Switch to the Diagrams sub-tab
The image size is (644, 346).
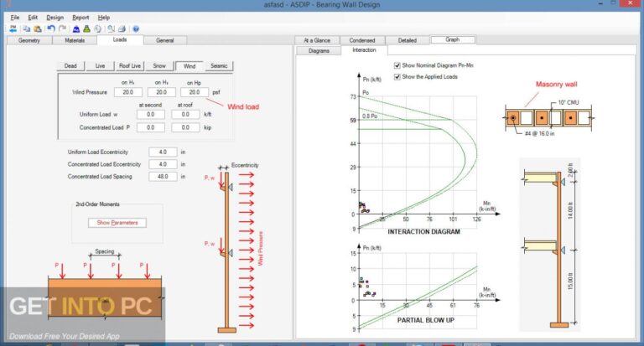(319, 51)
